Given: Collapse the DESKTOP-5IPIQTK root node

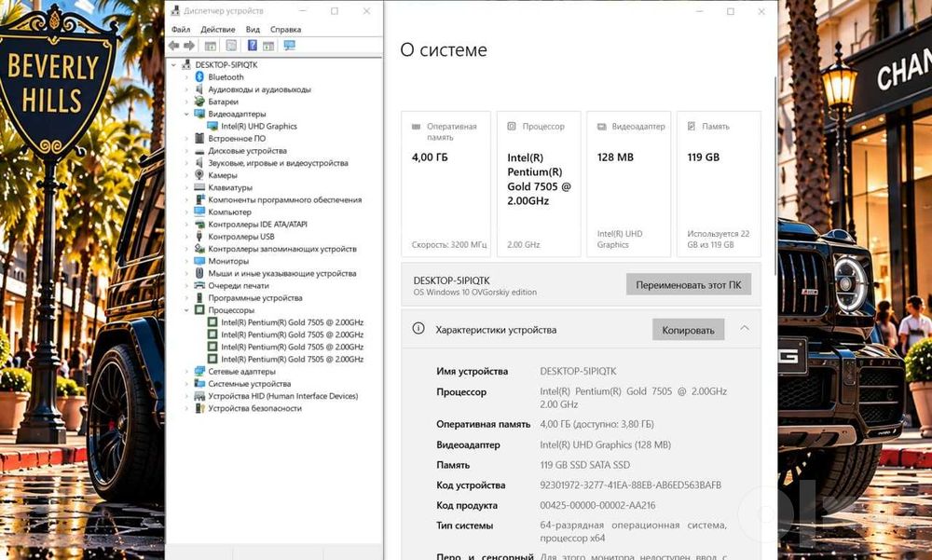Looking at the screenshot, I should coord(173,65).
